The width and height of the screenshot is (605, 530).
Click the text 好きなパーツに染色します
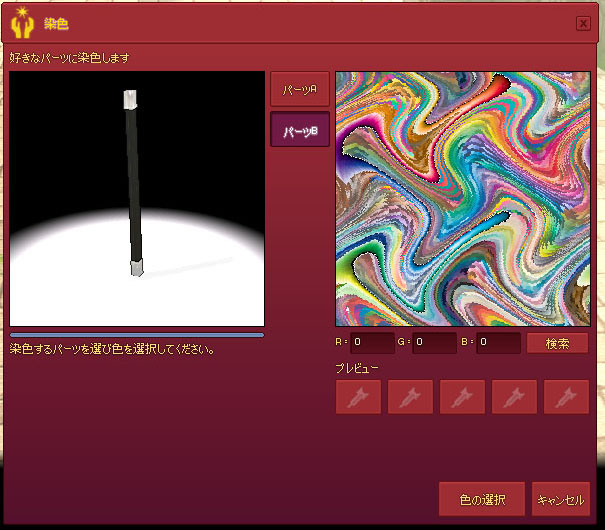point(69,58)
